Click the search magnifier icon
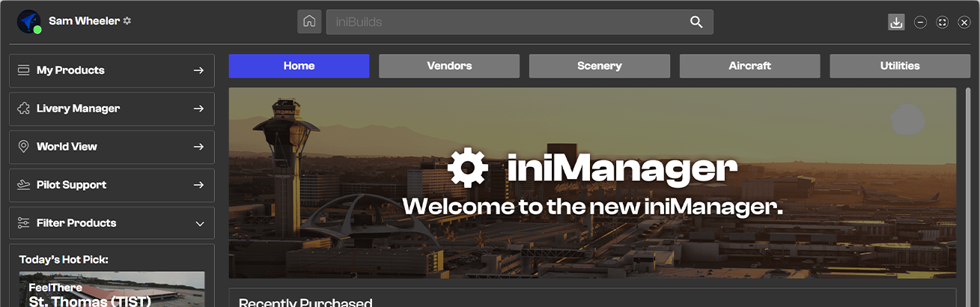This screenshot has height=307, width=980. click(x=696, y=22)
